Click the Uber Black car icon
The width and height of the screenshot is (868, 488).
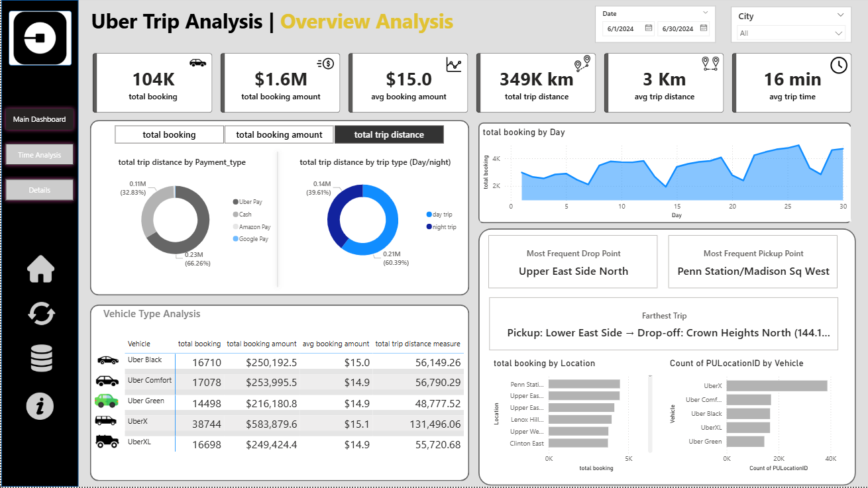click(x=108, y=360)
